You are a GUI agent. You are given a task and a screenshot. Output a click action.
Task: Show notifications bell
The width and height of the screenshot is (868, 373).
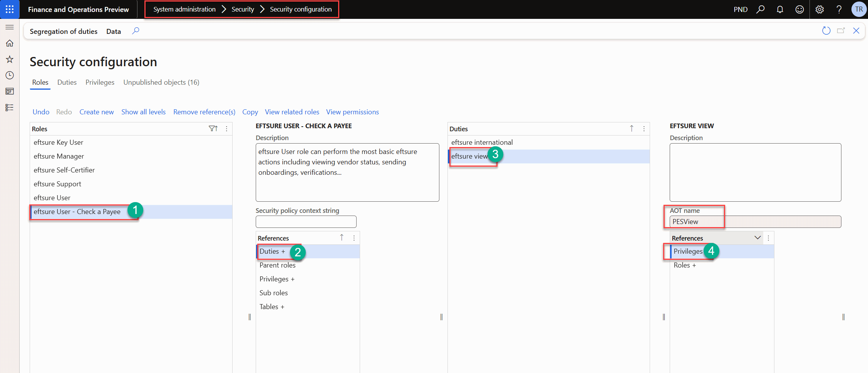coord(780,9)
